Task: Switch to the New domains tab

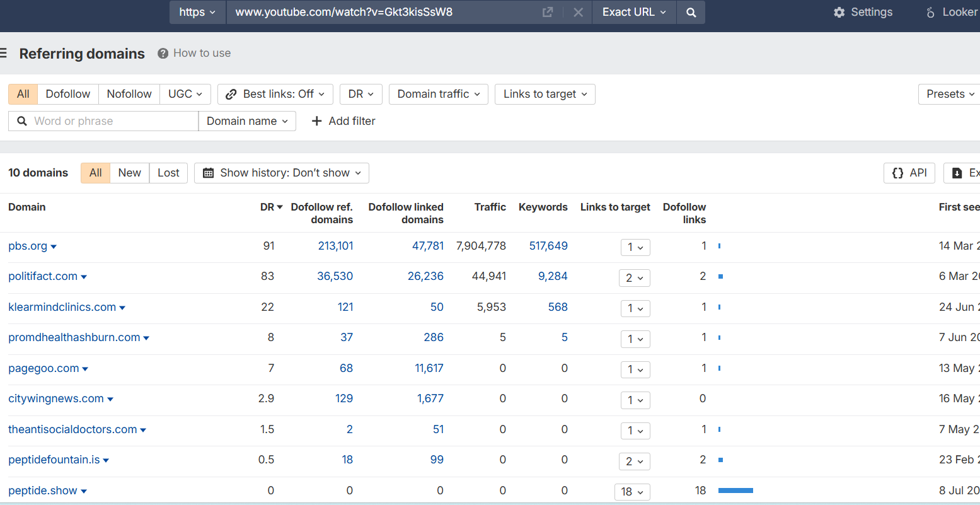Action: click(x=129, y=173)
